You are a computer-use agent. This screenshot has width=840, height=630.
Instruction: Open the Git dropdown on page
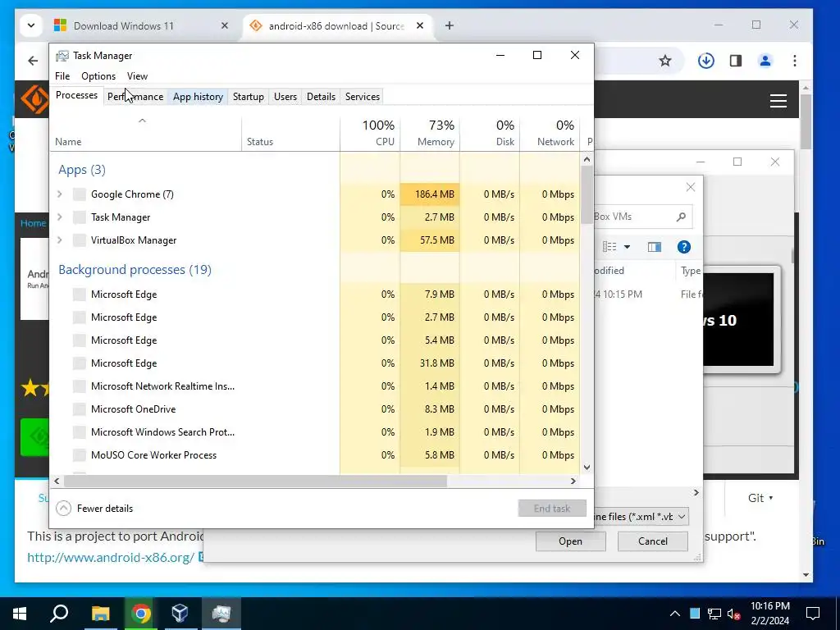(x=760, y=498)
